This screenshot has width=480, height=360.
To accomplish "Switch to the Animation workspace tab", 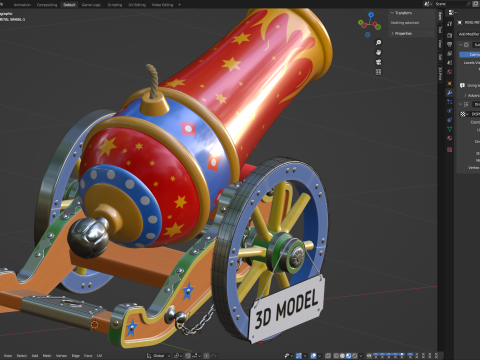I will pyautogui.click(x=22, y=5).
